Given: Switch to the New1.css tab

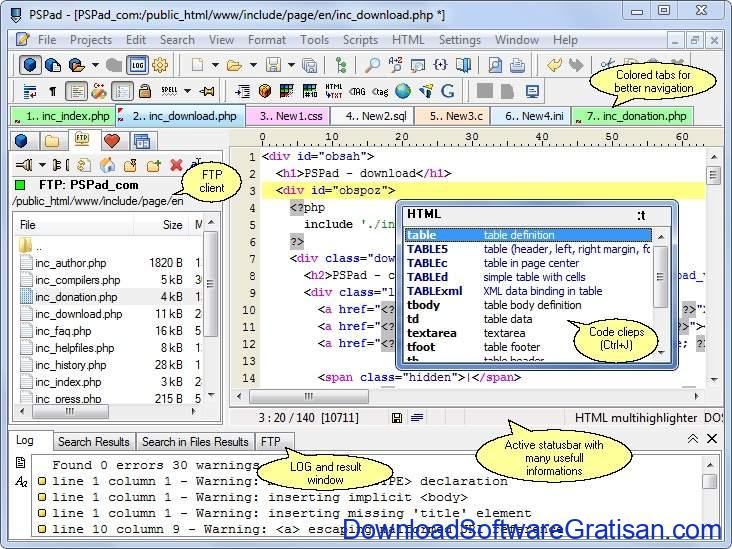Looking at the screenshot, I should (x=288, y=116).
